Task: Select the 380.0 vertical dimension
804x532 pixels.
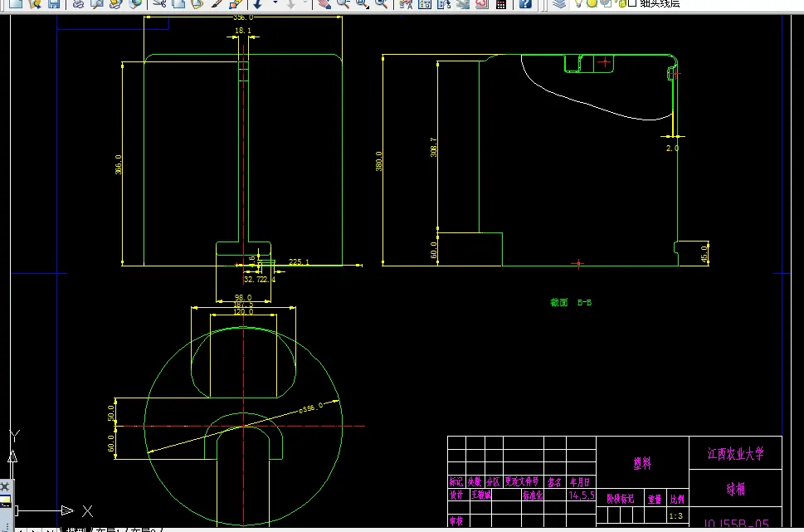Action: click(x=378, y=161)
